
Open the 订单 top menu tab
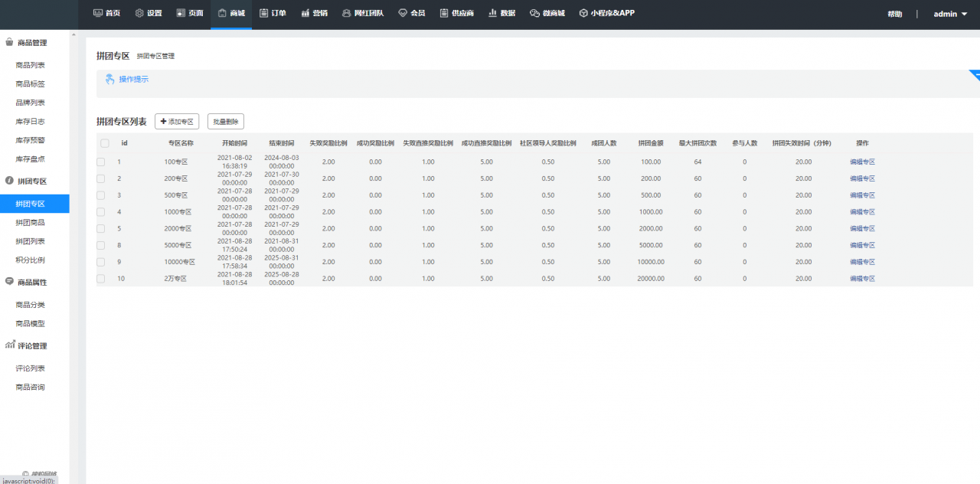tap(273, 13)
